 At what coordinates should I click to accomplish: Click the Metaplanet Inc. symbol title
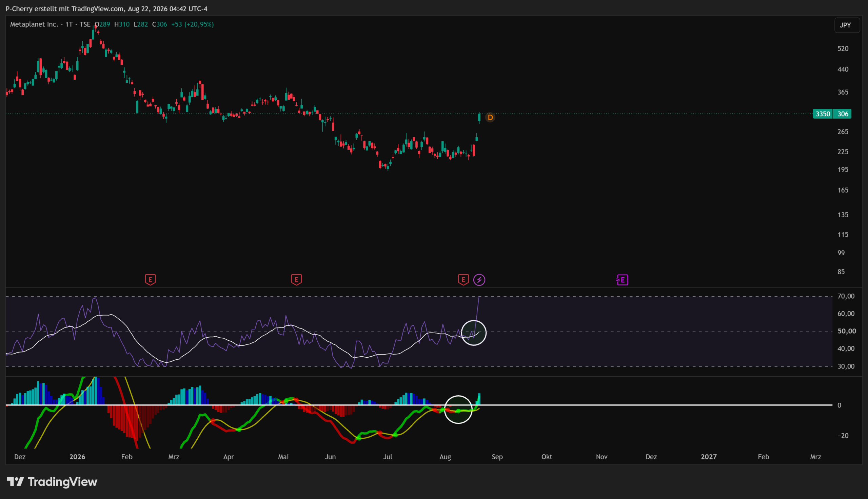point(34,24)
